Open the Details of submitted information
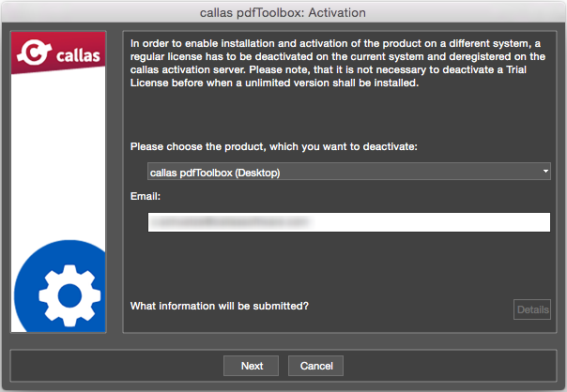The width and height of the screenshot is (567, 392). [x=532, y=309]
